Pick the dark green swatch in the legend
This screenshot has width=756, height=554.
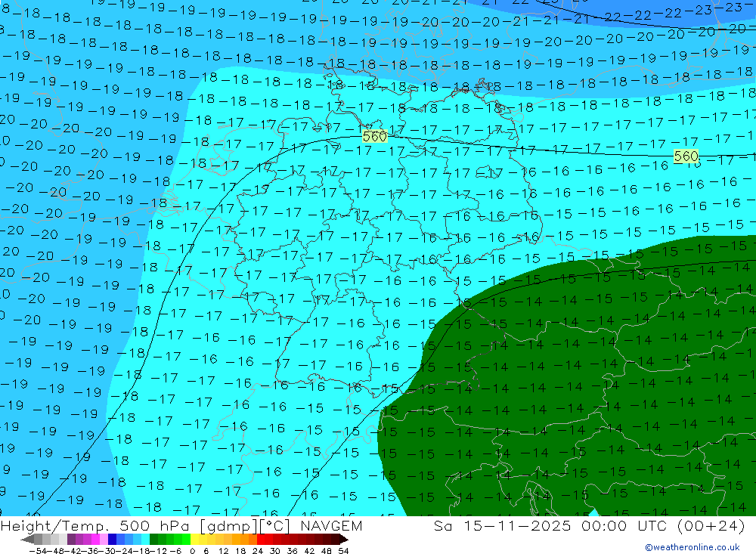pos(153,539)
